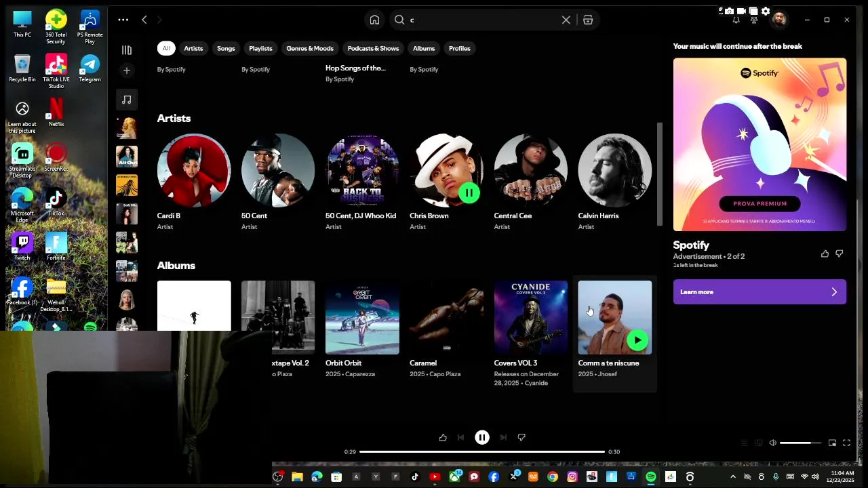
Task: Click the playback progress bar
Action: point(482,451)
